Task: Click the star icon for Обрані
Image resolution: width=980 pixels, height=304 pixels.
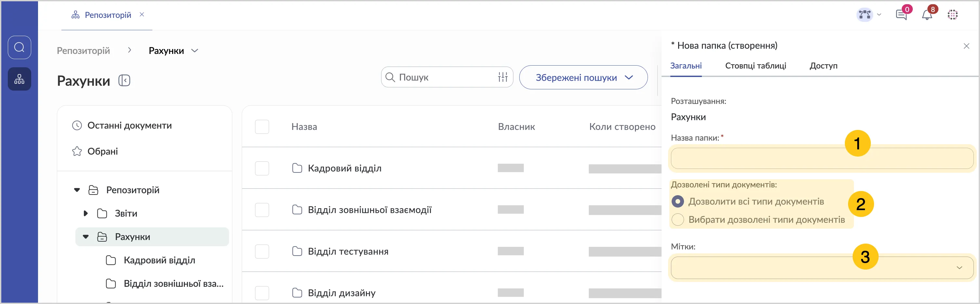Action: pos(77,151)
